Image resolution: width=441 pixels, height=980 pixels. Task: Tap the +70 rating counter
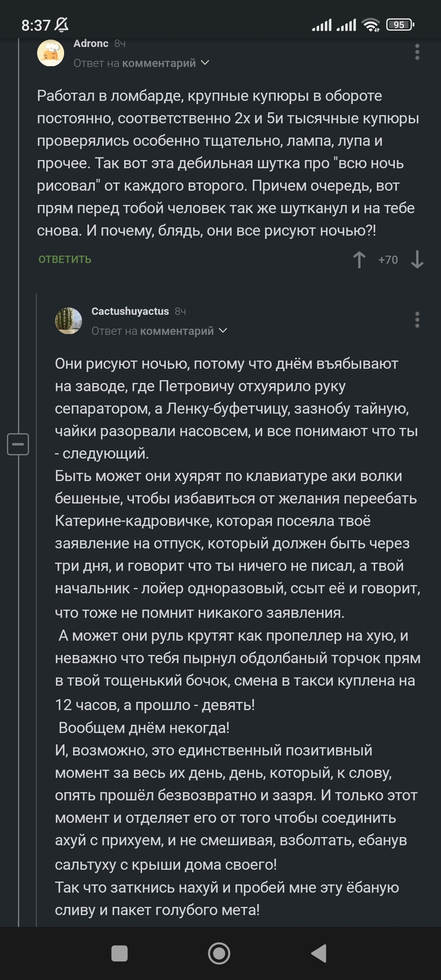[x=388, y=260]
